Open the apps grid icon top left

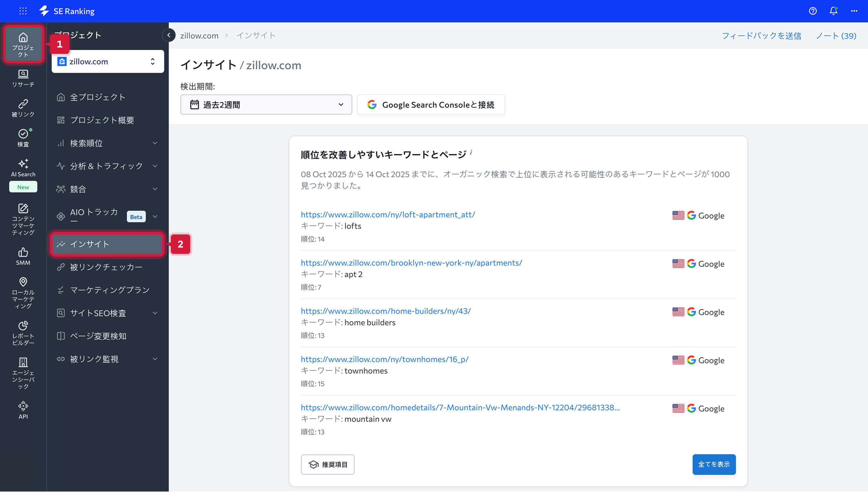[23, 11]
